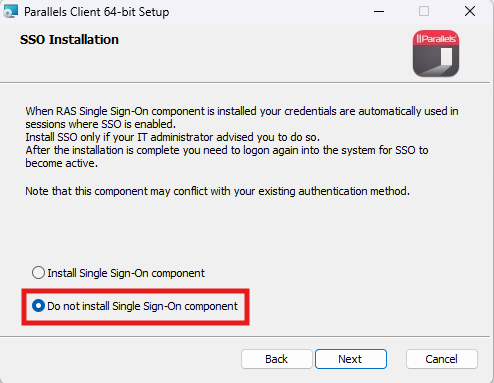Click the setup installer icon in title bar
This screenshot has width=494, height=383.
(x=10, y=12)
